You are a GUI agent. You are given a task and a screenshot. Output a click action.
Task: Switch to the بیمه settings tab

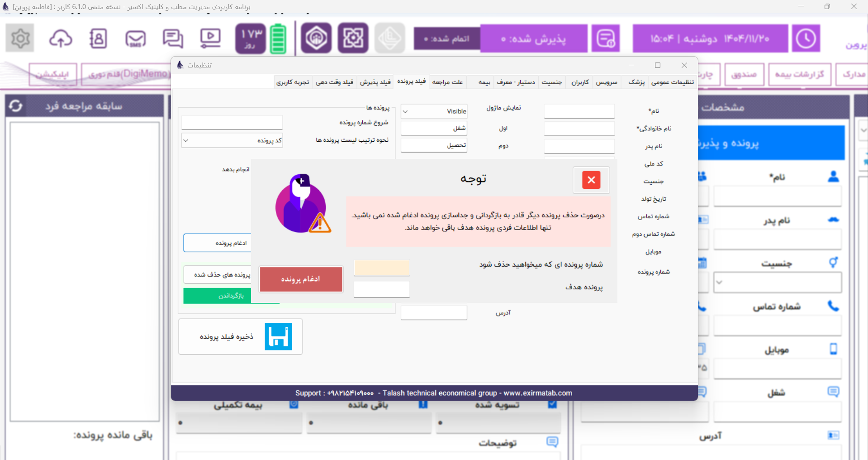[x=484, y=82]
